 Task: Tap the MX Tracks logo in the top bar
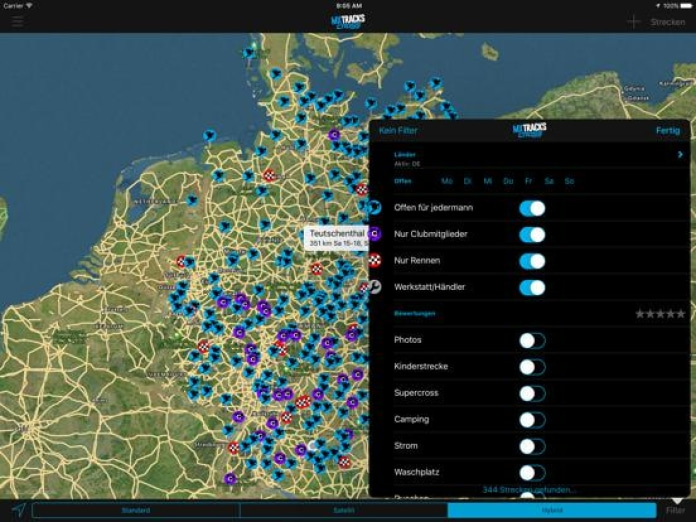coord(348,21)
